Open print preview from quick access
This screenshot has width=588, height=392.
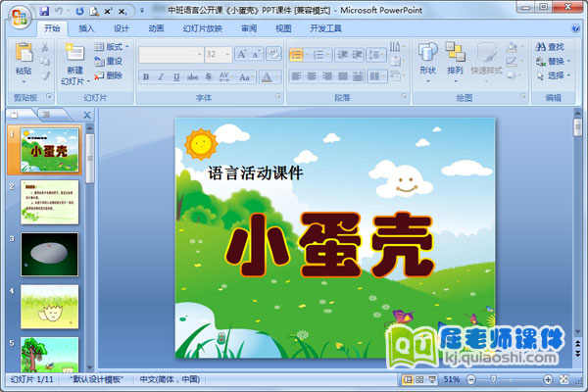tap(93, 12)
